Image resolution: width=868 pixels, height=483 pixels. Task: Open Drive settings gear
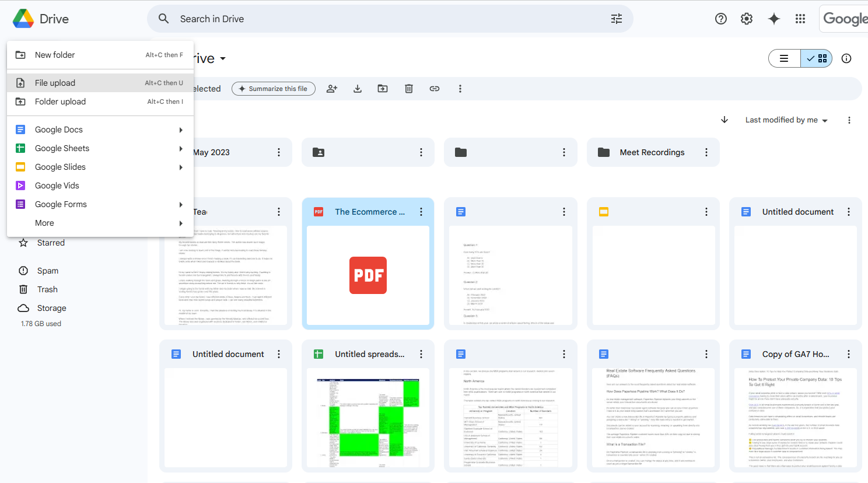click(747, 19)
